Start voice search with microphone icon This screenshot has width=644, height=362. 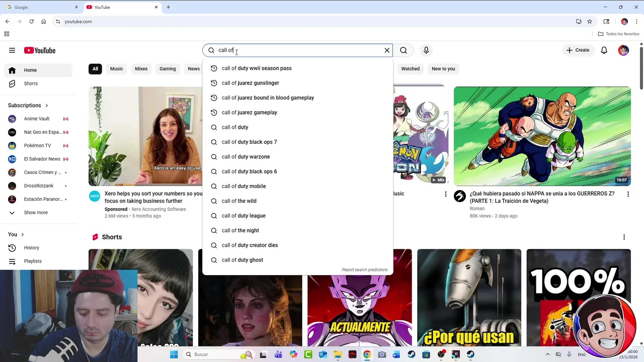point(426,50)
